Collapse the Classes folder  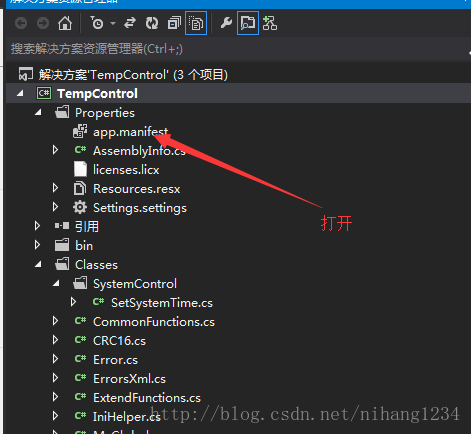click(x=38, y=265)
